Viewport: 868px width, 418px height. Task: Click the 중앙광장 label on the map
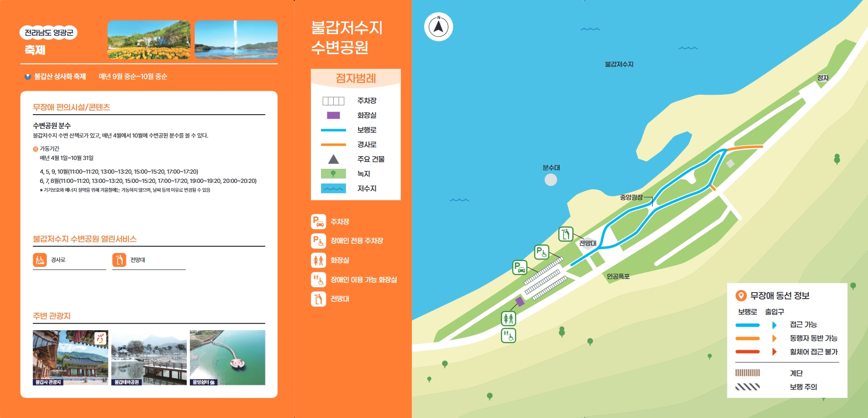(631, 198)
